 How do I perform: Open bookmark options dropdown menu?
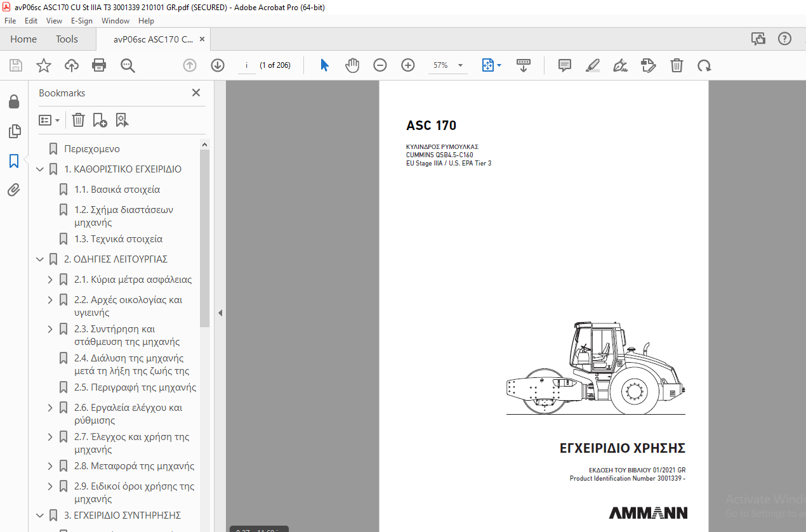click(x=49, y=120)
